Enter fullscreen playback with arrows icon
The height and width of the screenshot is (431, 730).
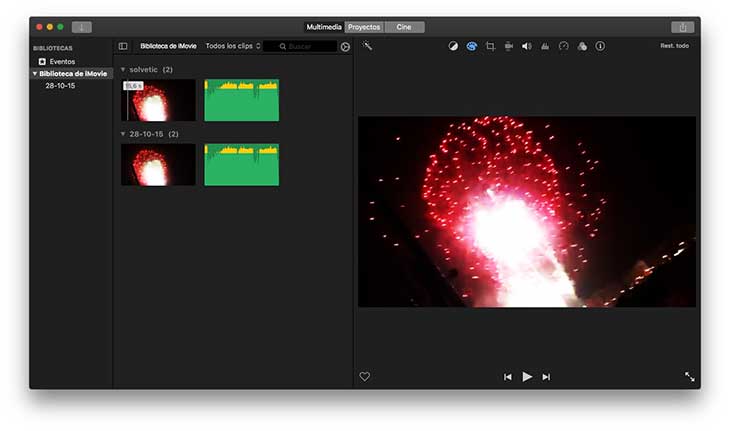click(x=689, y=377)
